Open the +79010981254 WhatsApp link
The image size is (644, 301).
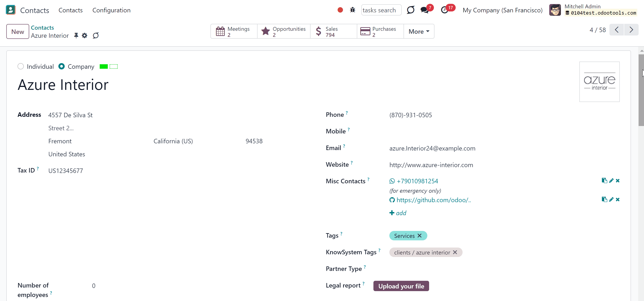tap(417, 181)
